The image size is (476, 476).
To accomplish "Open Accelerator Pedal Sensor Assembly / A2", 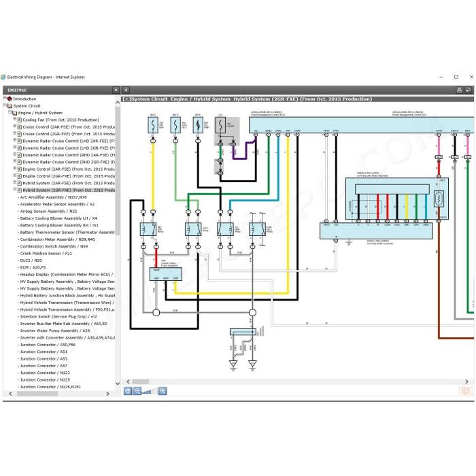I will point(57,204).
